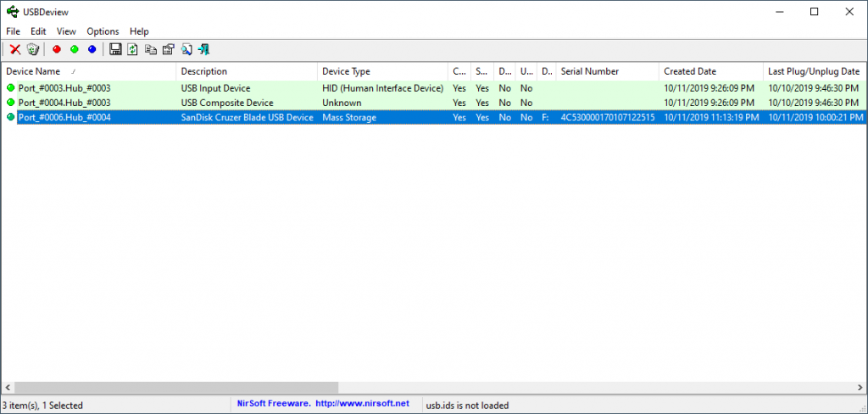The height and width of the screenshot is (414, 868).
Task: Open the File menu
Action: pyautogui.click(x=13, y=31)
